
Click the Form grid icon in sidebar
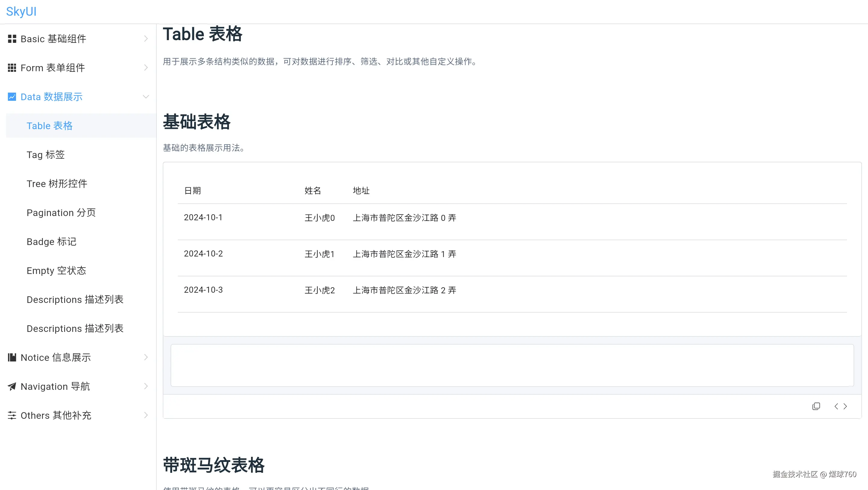(x=12, y=68)
